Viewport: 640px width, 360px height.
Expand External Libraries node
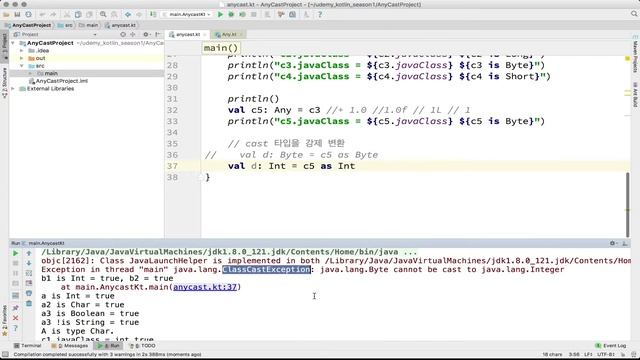click(x=13, y=89)
